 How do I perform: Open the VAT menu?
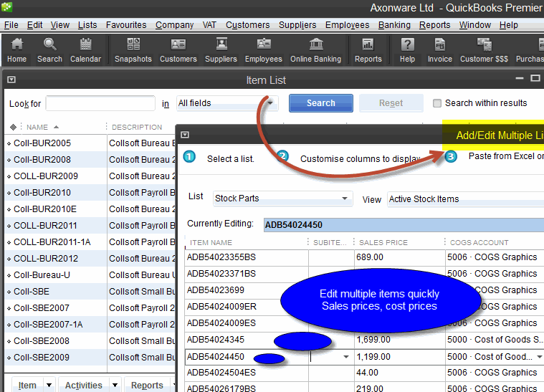point(209,25)
